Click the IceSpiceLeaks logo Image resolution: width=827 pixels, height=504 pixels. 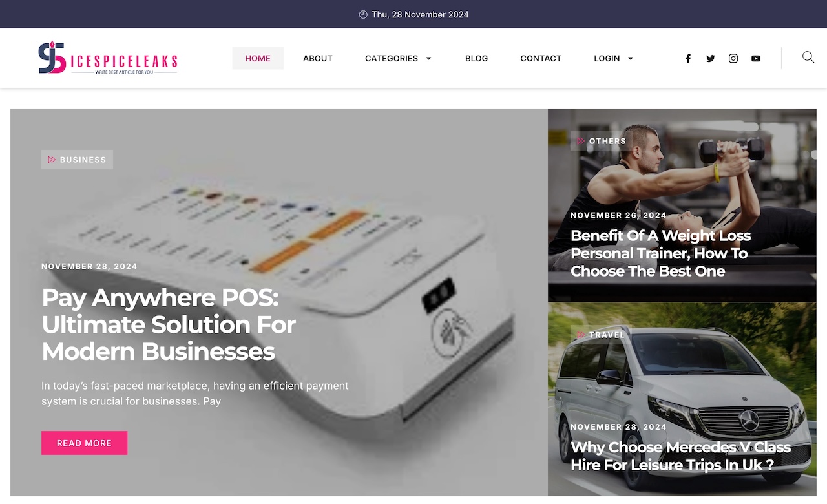(108, 58)
